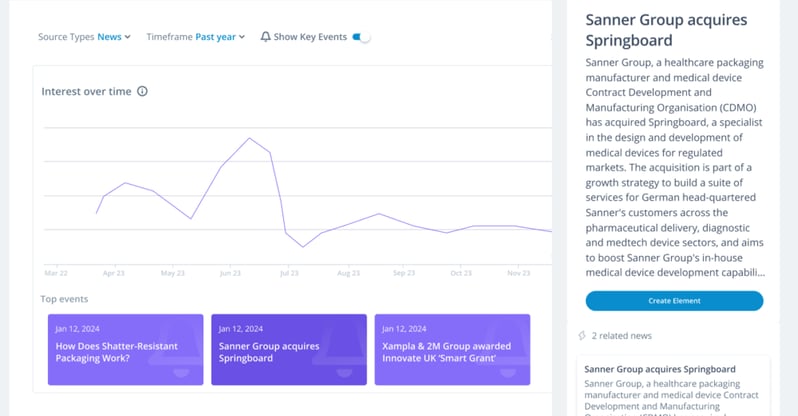Click the Aug 23 label on the chart axis
This screenshot has height=416, width=798.
(348, 273)
